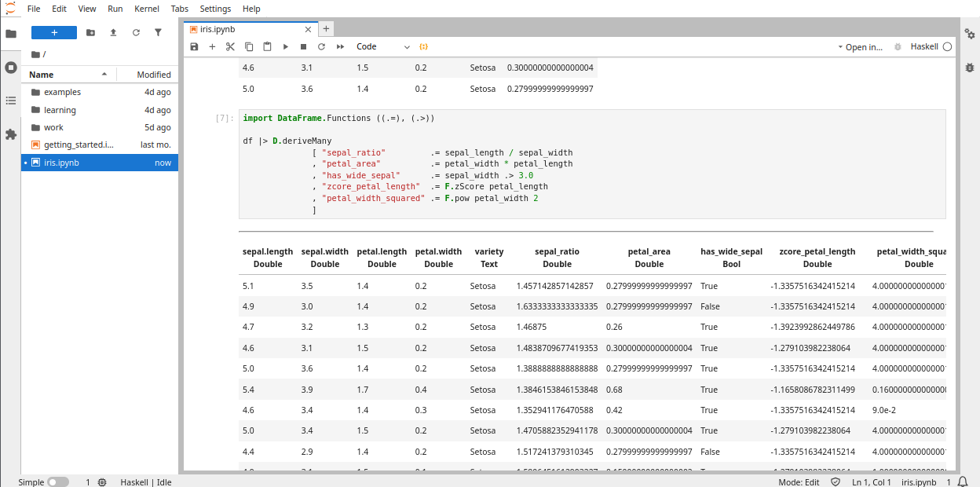
Task: Close the iris.ipynb tab
Action: click(x=308, y=29)
